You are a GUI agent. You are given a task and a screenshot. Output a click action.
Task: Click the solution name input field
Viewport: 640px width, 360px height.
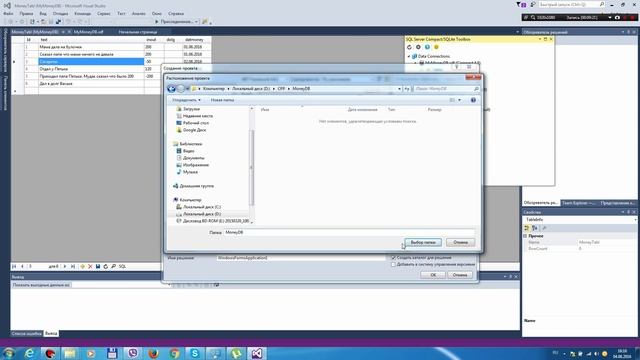[300, 258]
